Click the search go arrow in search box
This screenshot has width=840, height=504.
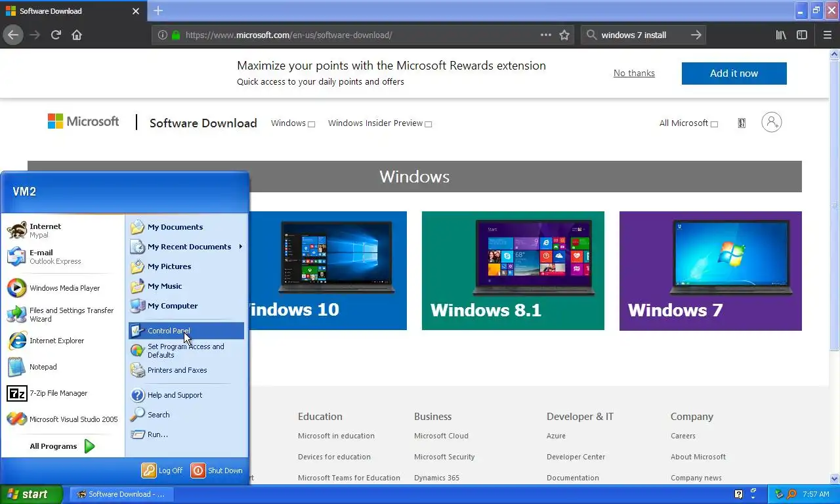696,35
